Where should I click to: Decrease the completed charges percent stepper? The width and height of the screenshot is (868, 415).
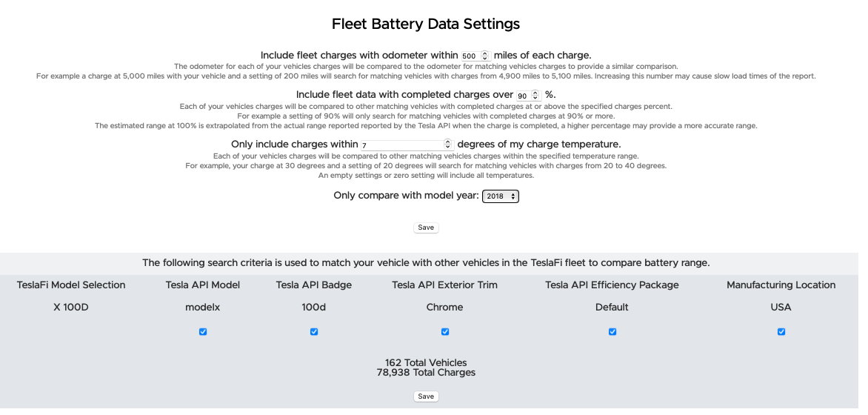tap(535, 98)
